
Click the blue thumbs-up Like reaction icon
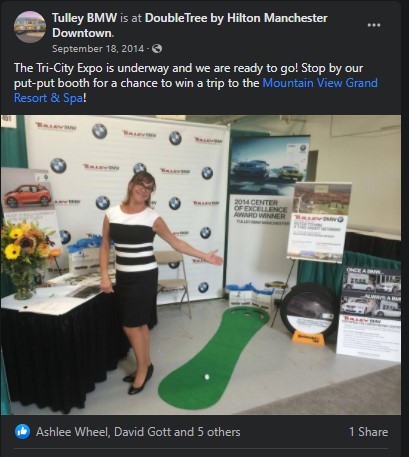22,432
